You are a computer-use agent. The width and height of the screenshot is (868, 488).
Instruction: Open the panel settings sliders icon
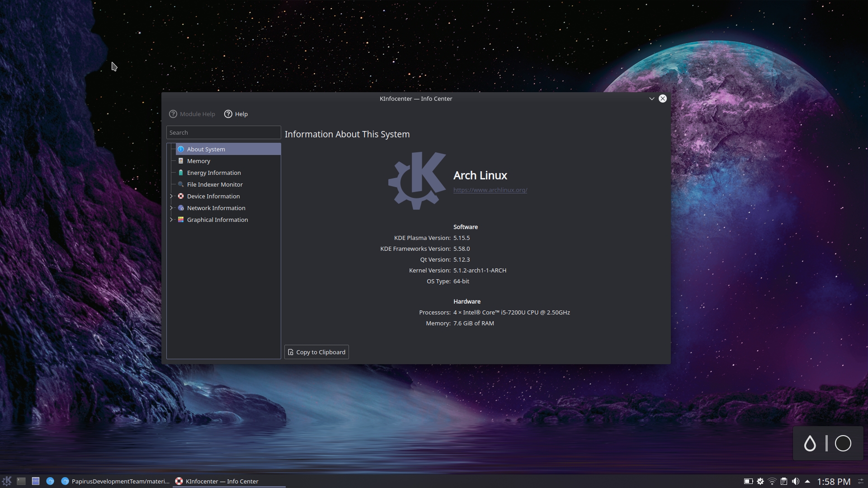[x=861, y=481]
